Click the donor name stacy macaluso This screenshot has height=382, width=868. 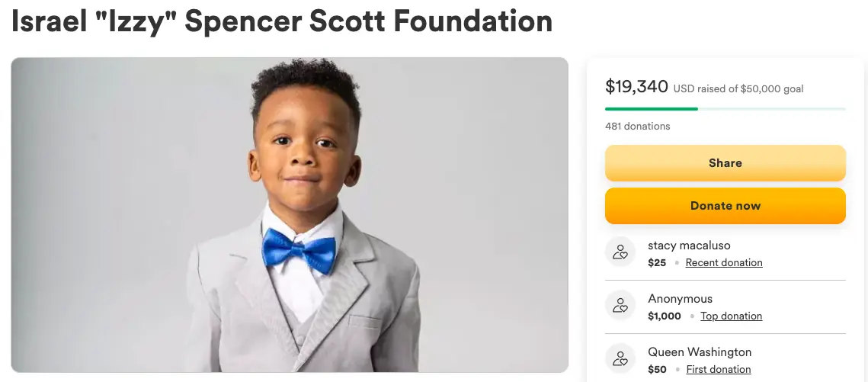point(689,246)
